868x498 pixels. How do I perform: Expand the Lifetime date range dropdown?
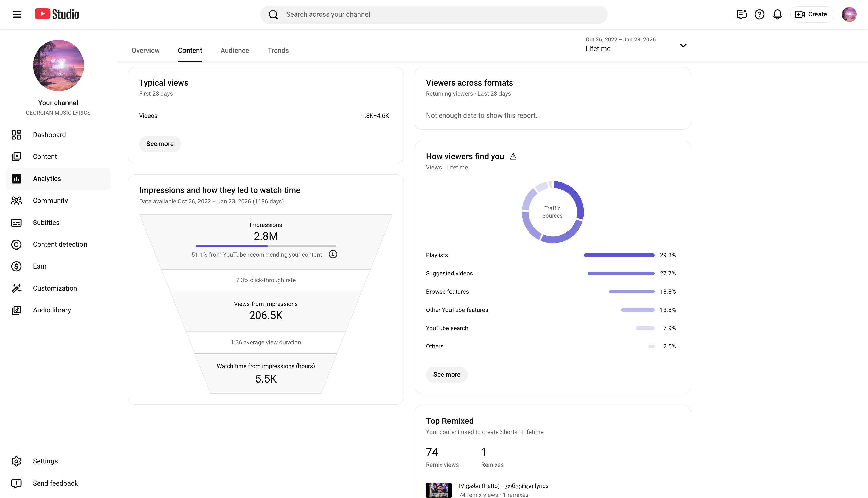coord(636,44)
